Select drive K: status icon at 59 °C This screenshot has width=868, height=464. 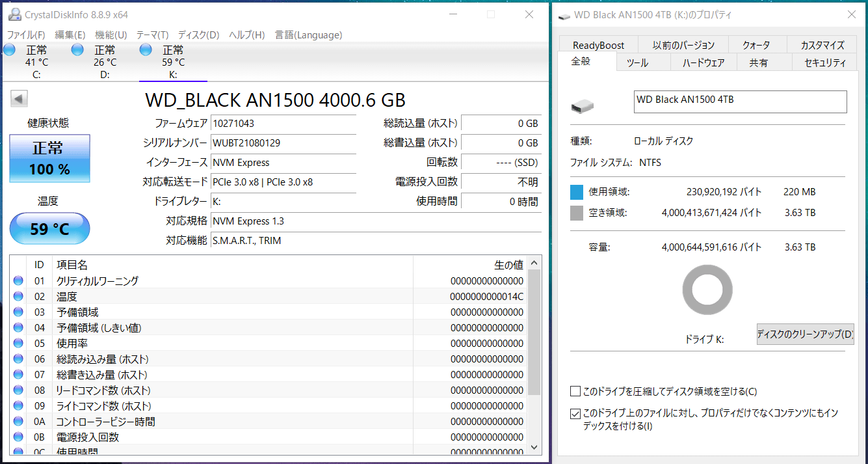(146, 50)
